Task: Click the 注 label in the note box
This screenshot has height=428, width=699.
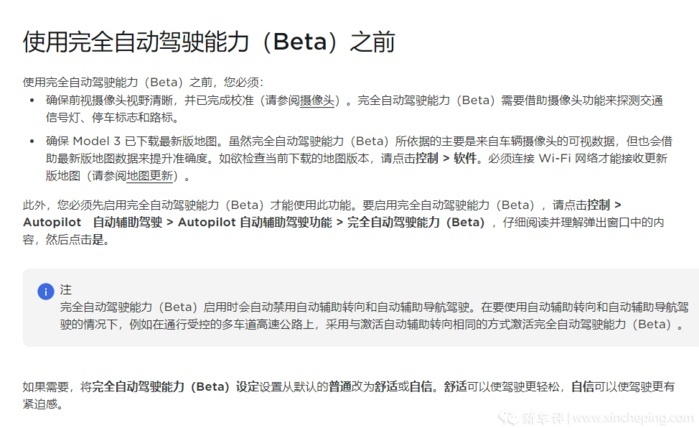Action: (x=66, y=290)
